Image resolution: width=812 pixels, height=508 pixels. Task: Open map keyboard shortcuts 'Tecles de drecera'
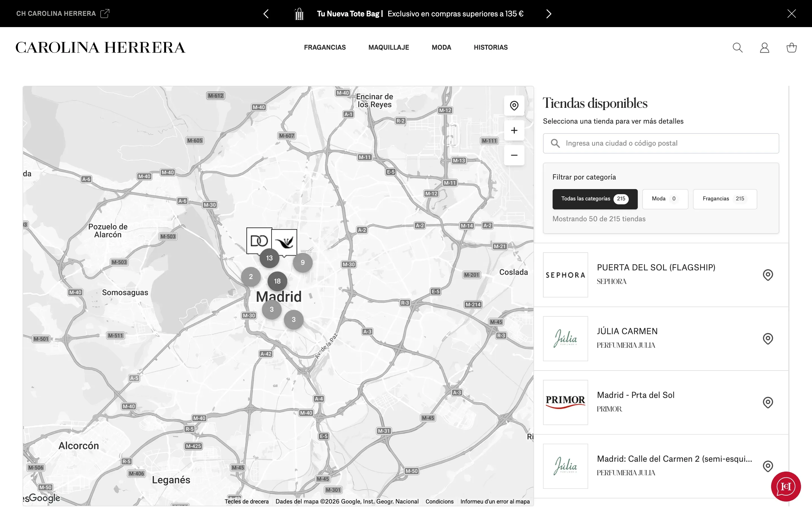pyautogui.click(x=247, y=502)
